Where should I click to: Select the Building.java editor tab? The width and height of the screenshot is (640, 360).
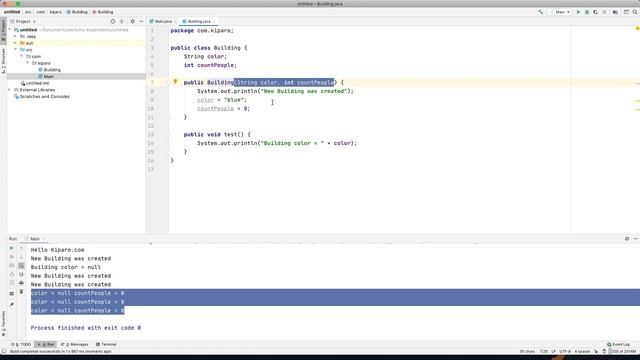tap(199, 21)
